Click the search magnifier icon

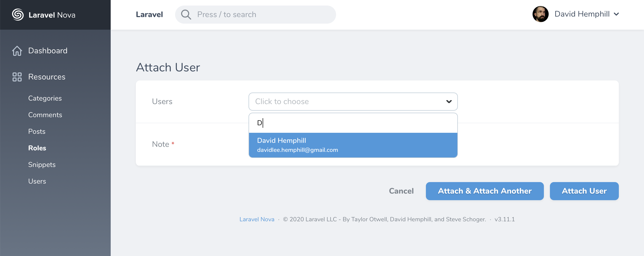186,14
